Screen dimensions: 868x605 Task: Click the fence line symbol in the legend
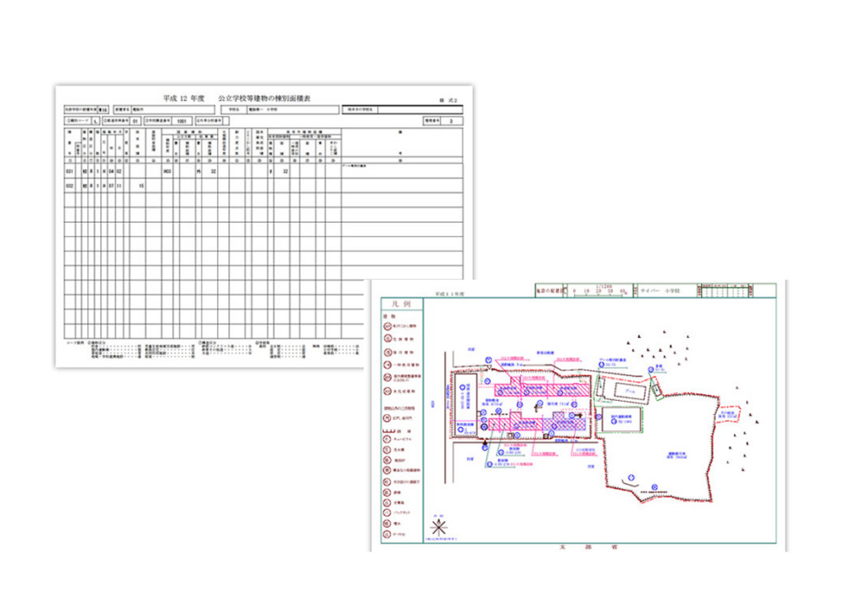pos(388,430)
